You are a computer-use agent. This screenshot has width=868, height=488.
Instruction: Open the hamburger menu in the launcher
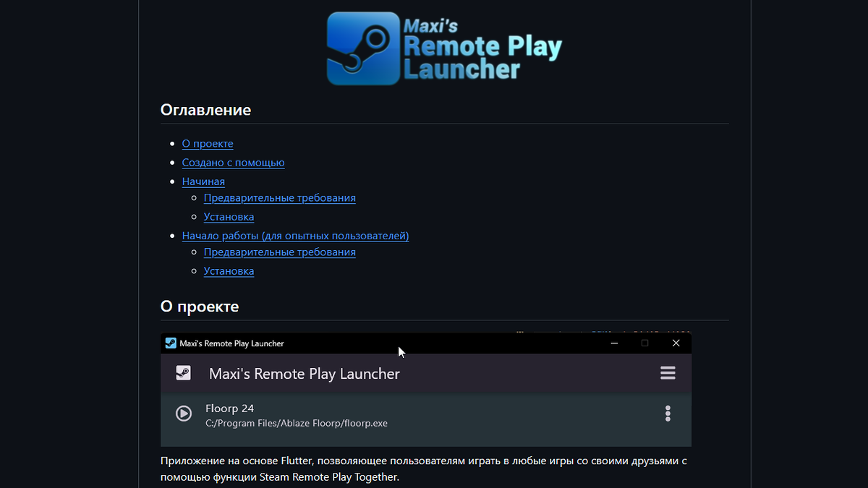coord(668,373)
